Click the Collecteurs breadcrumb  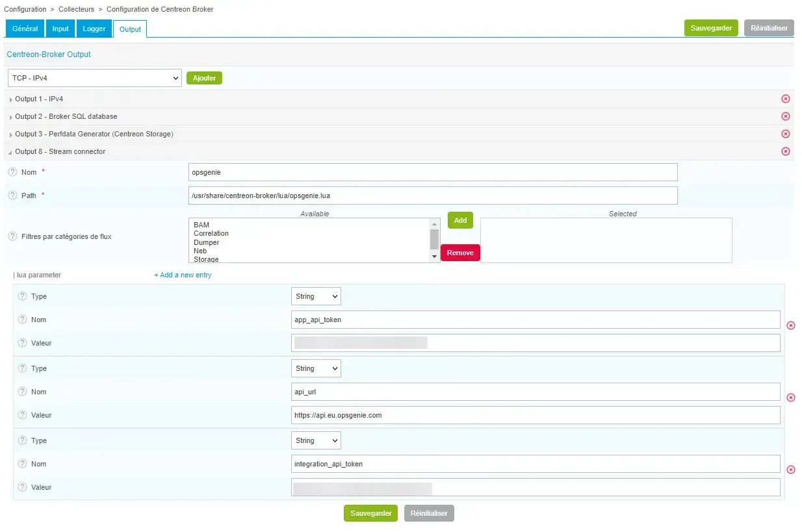pyautogui.click(x=77, y=9)
